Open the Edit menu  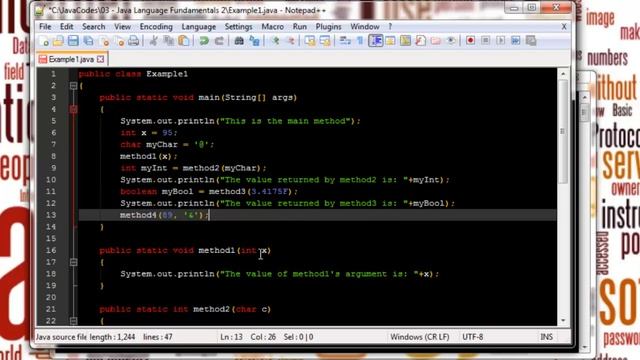[x=66, y=27]
